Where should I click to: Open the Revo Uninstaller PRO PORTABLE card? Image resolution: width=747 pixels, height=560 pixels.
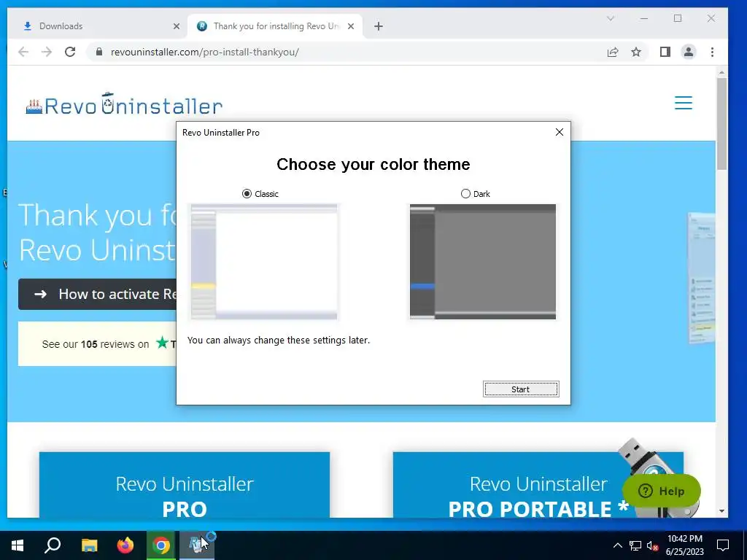(538, 485)
